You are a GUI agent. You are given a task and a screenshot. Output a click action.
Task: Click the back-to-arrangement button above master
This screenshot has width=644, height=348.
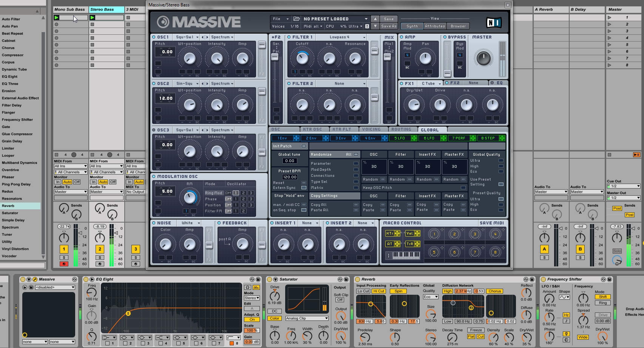(x=636, y=155)
